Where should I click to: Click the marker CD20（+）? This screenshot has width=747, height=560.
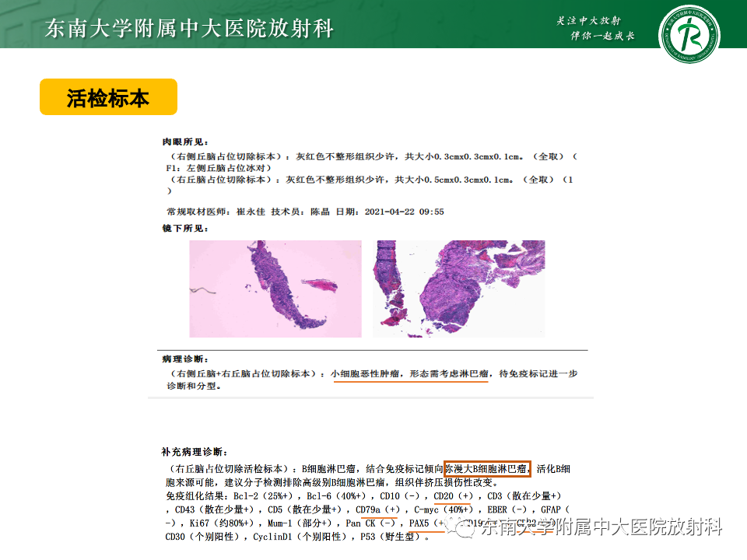454,496
